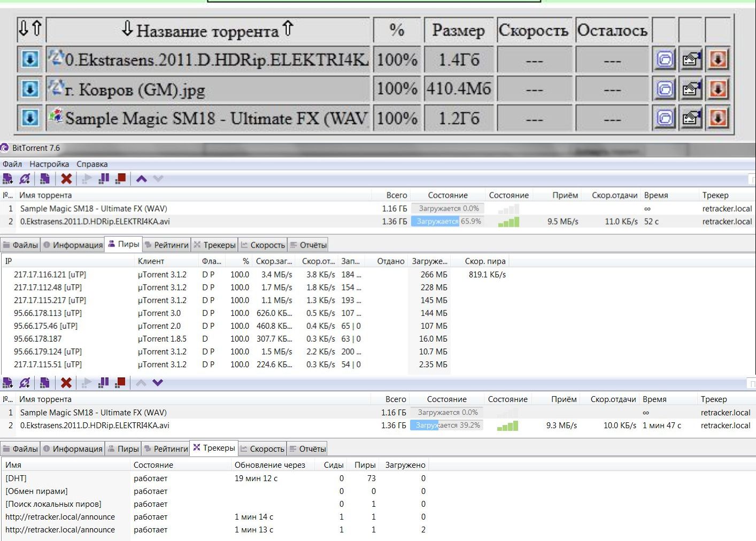This screenshot has height=541, width=756.
Task: Select retracker.local/announce row updating in 1 мин 14 с
Action: [x=215, y=517]
